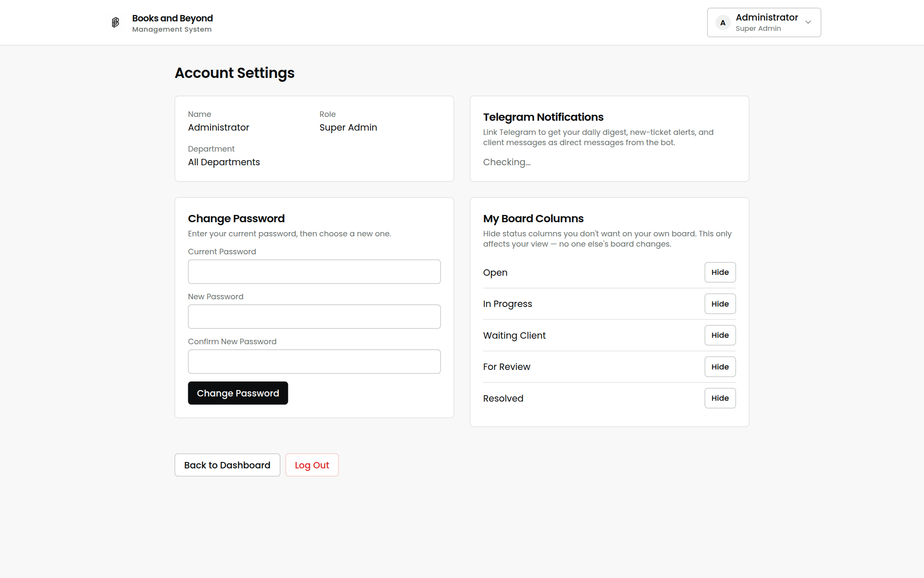The height and width of the screenshot is (578, 924).
Task: Click the Super Admin role value in profile card
Action: click(x=348, y=127)
